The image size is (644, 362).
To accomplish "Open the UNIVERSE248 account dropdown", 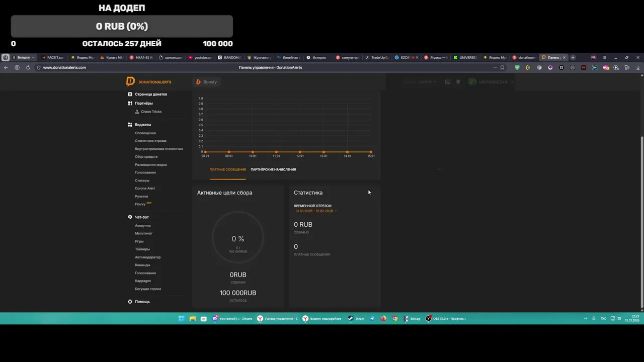I will (x=491, y=82).
